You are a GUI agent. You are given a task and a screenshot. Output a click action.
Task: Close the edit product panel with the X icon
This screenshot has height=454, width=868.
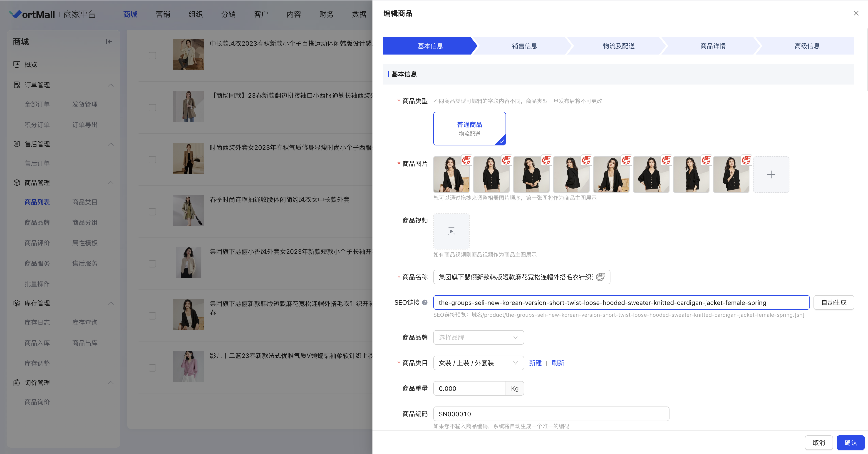[856, 13]
